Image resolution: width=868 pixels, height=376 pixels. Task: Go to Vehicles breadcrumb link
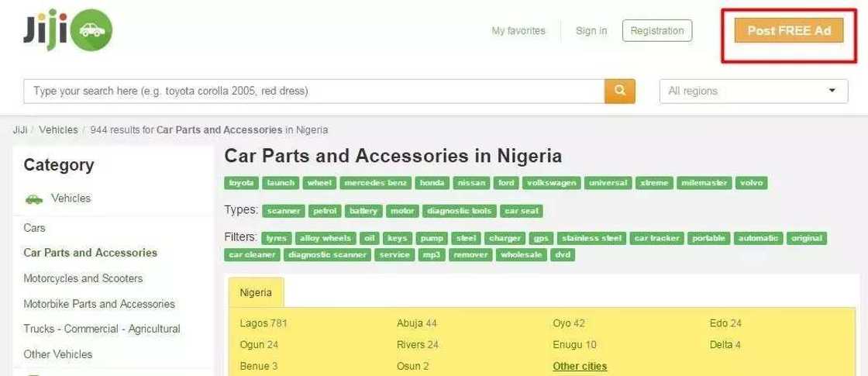(58, 130)
